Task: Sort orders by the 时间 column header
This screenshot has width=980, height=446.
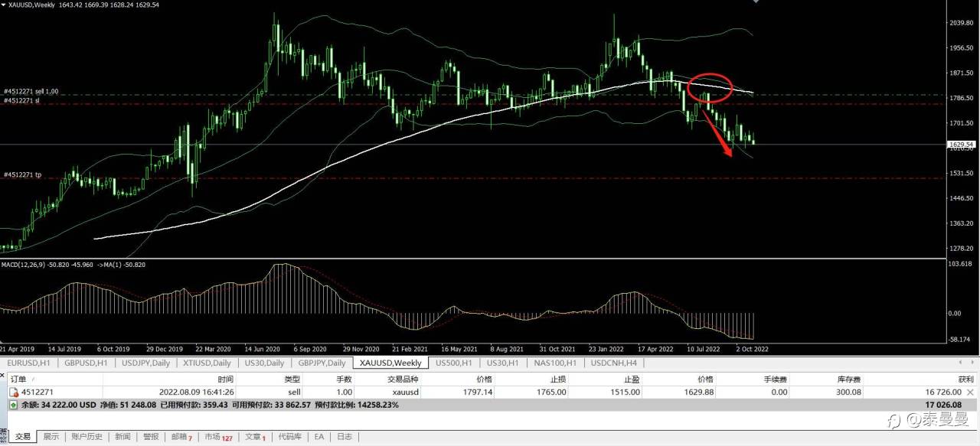Action: 225,379
